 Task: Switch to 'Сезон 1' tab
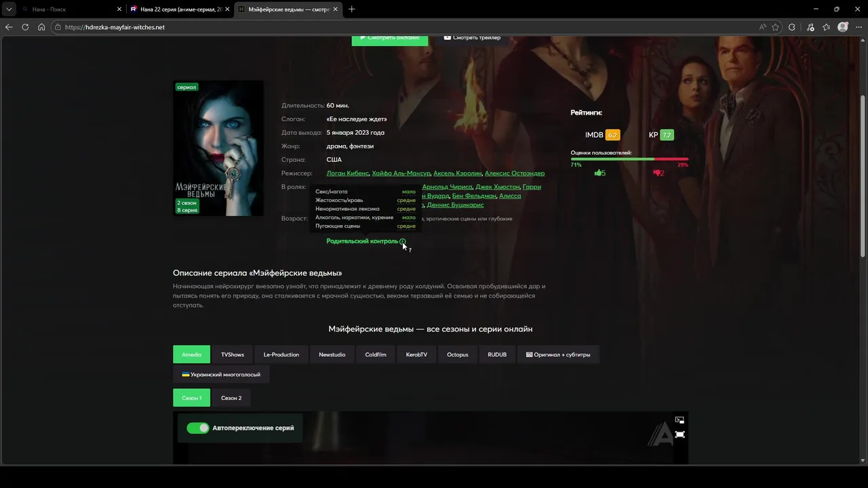click(191, 398)
